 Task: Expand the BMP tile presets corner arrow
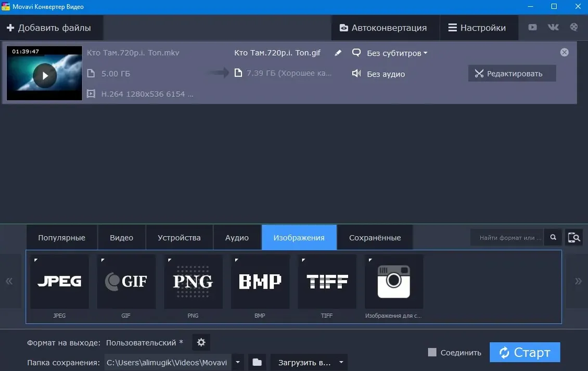236,260
